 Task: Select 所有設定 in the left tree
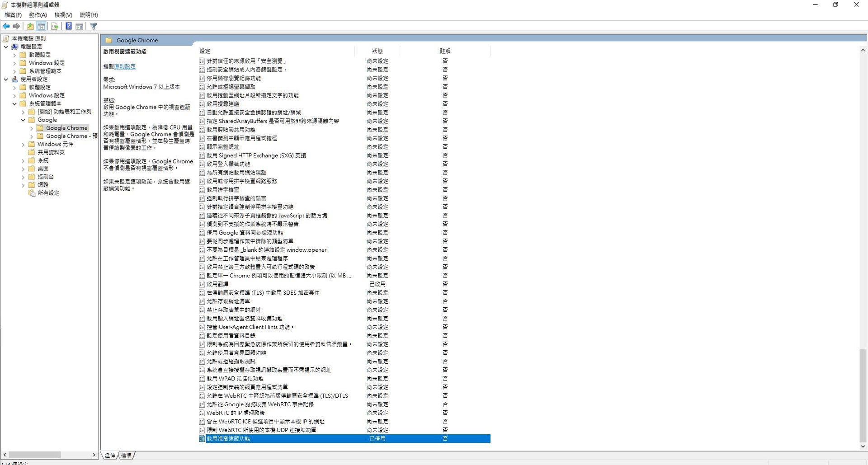pos(47,193)
